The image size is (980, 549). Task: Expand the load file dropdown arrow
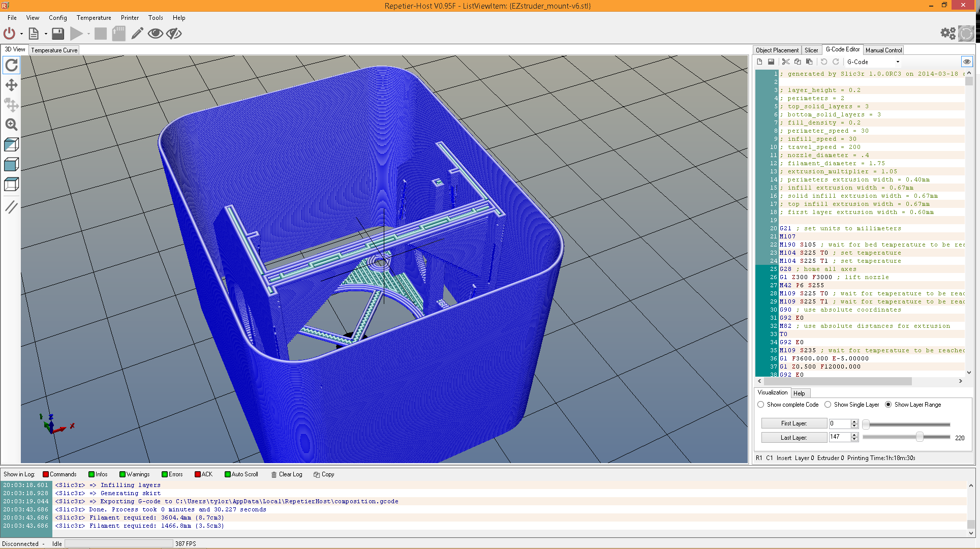tap(46, 34)
